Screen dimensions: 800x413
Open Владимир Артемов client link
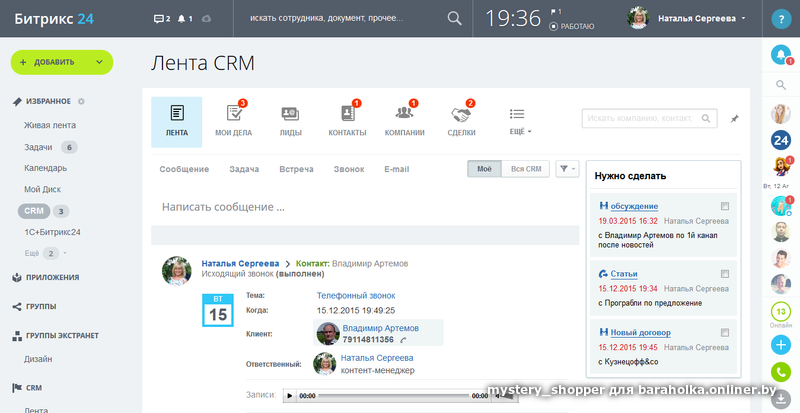point(381,328)
